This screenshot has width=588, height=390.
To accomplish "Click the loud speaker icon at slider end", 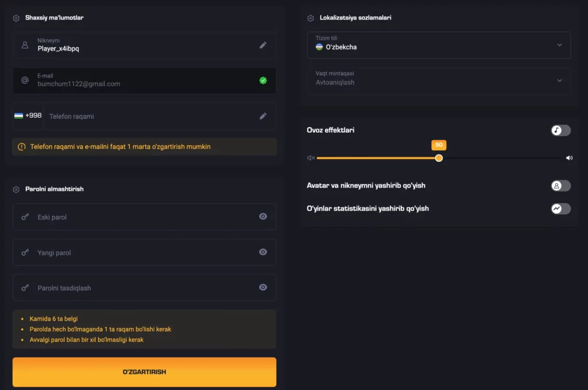I will point(569,158).
